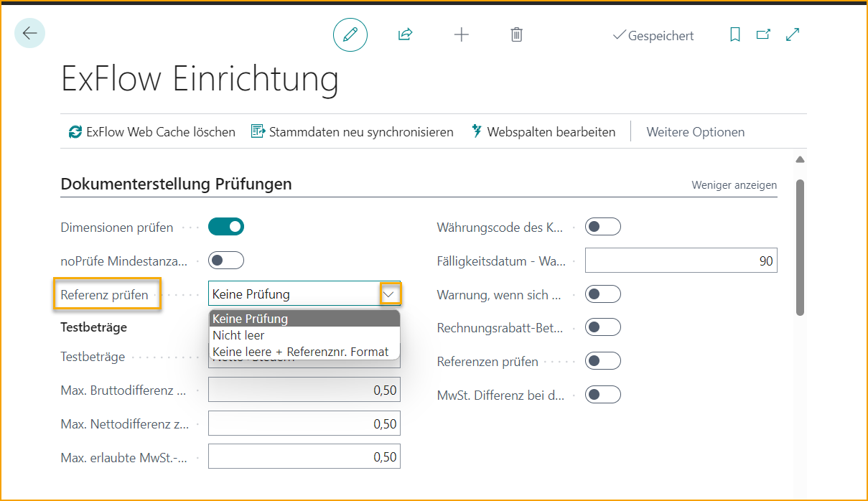This screenshot has height=501, width=868.
Task: Turn on Referenzen prüfen switch
Action: pos(603,361)
